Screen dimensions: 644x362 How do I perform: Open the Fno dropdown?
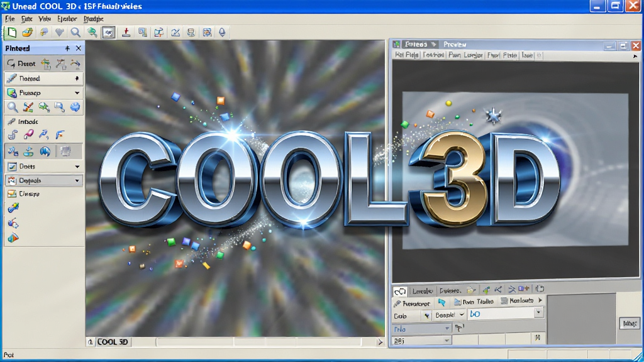422,329
